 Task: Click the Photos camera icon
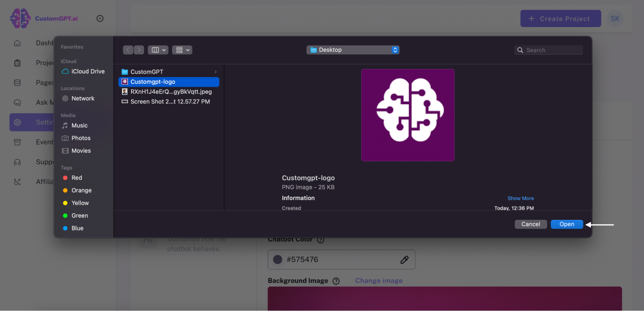65,138
